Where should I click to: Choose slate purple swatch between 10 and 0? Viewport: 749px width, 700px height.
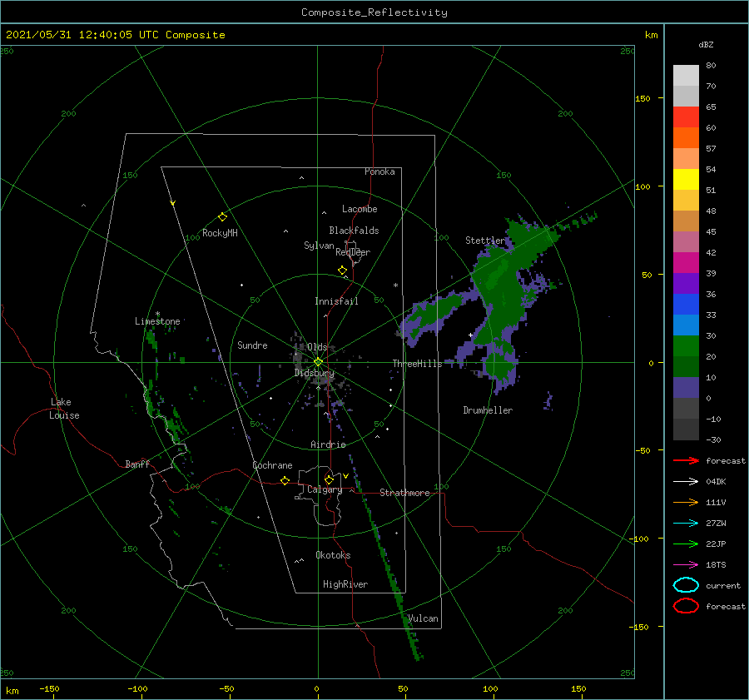pyautogui.click(x=686, y=388)
